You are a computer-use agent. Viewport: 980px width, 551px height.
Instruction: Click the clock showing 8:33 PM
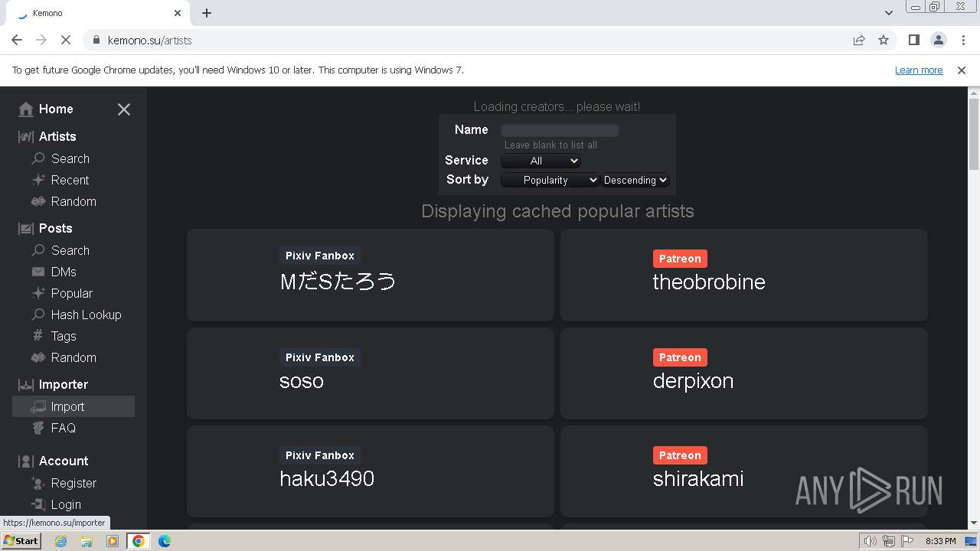coord(940,541)
